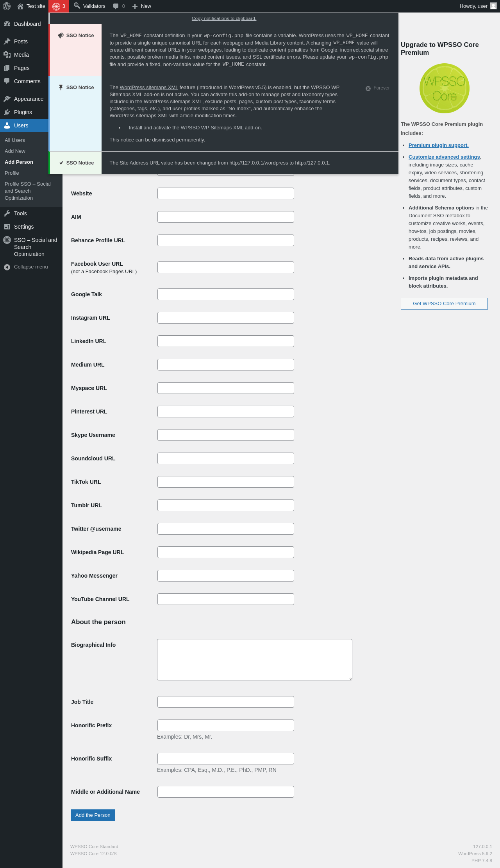Click the Facebook User URL field

pyautogui.click(x=226, y=267)
